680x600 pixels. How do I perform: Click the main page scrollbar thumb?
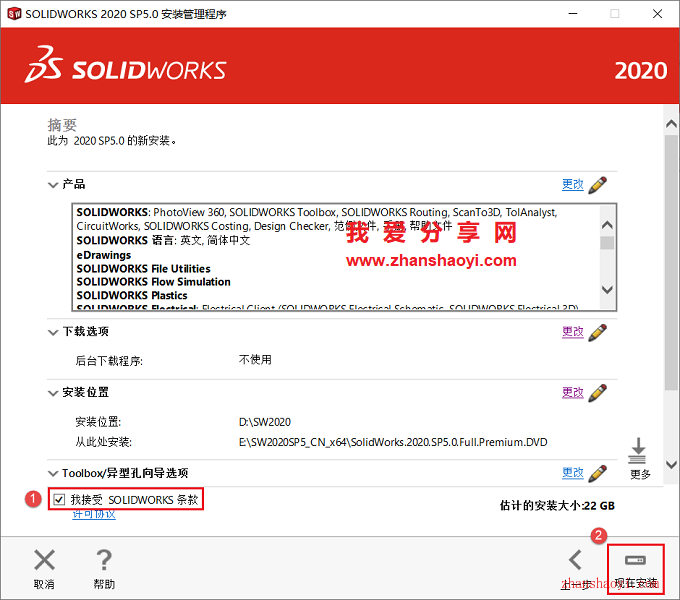[671, 264]
